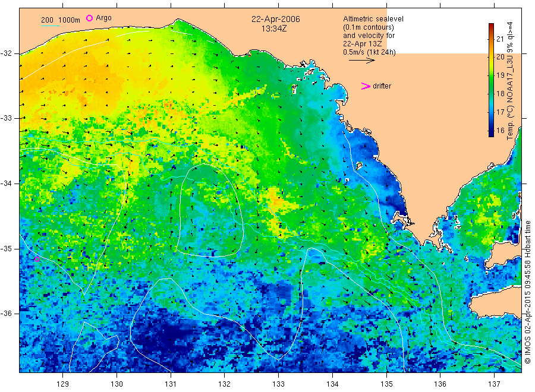Image resolution: width=535 pixels, height=392 pixels.
Task: Click the temperature color bar
Action: (491, 80)
